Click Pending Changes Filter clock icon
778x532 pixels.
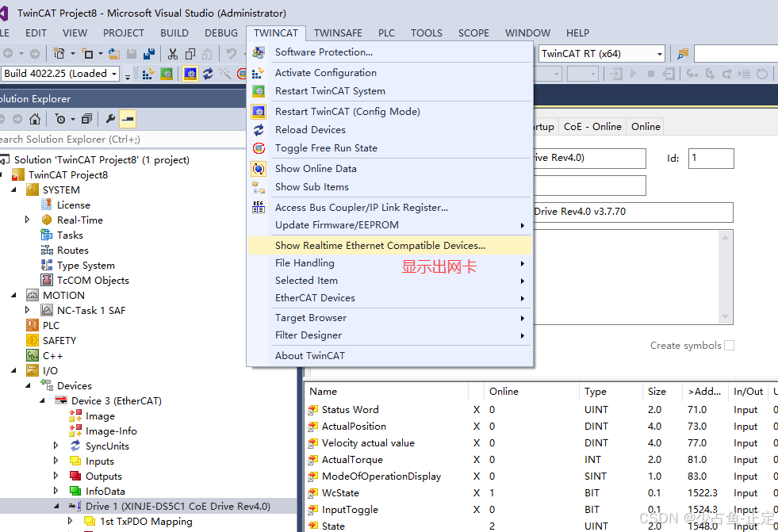tap(60, 119)
